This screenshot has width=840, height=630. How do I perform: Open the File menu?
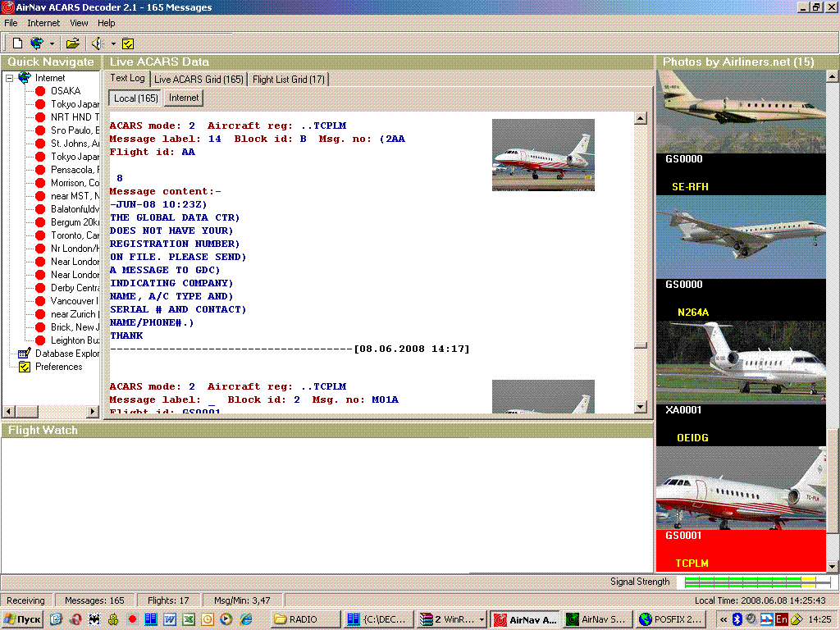click(x=11, y=23)
